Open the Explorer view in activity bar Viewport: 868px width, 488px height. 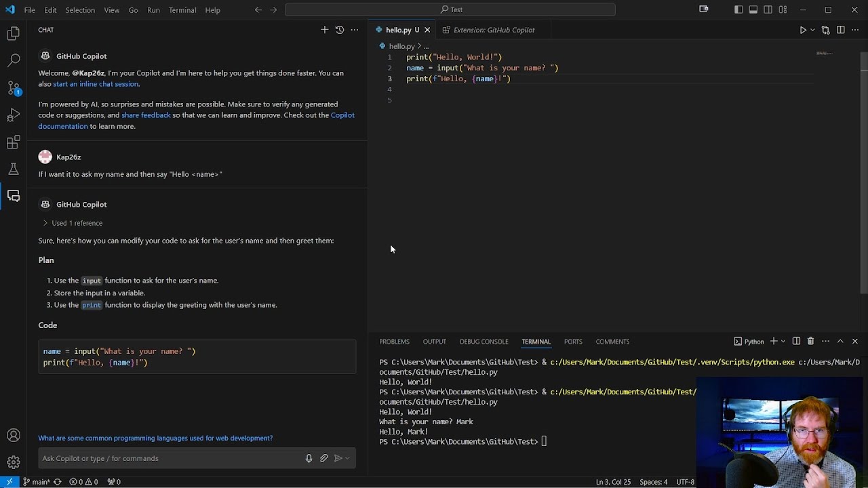14,33
